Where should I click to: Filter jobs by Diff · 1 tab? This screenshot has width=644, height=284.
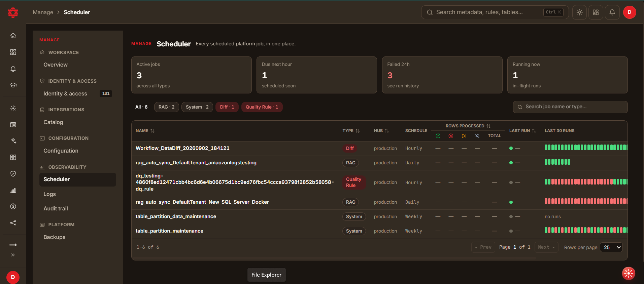tap(227, 107)
